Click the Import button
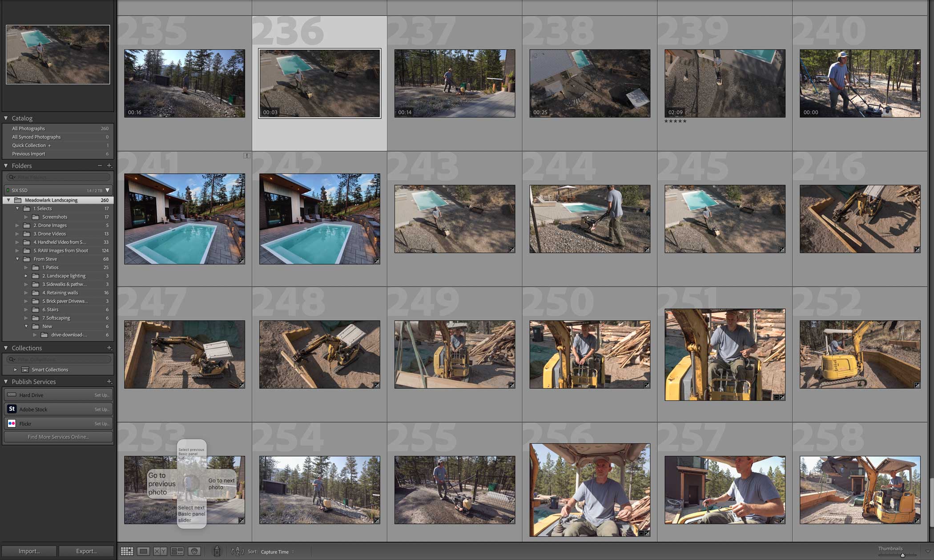Viewport: 934px width, 560px height. point(29,551)
